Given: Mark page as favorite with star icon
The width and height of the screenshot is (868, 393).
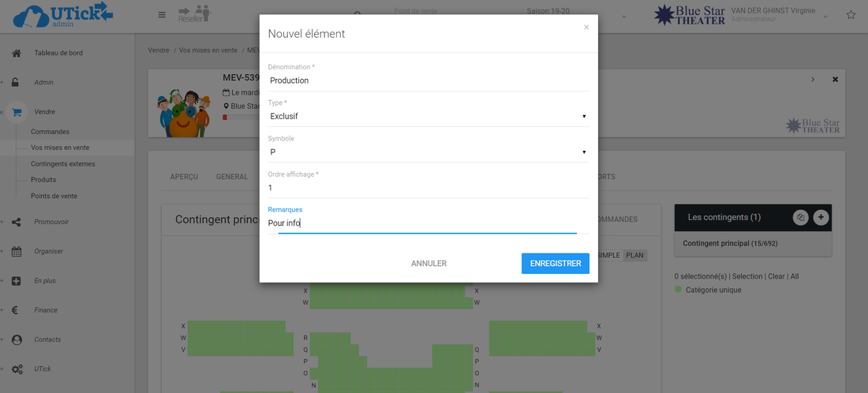Looking at the screenshot, I should point(851,15).
